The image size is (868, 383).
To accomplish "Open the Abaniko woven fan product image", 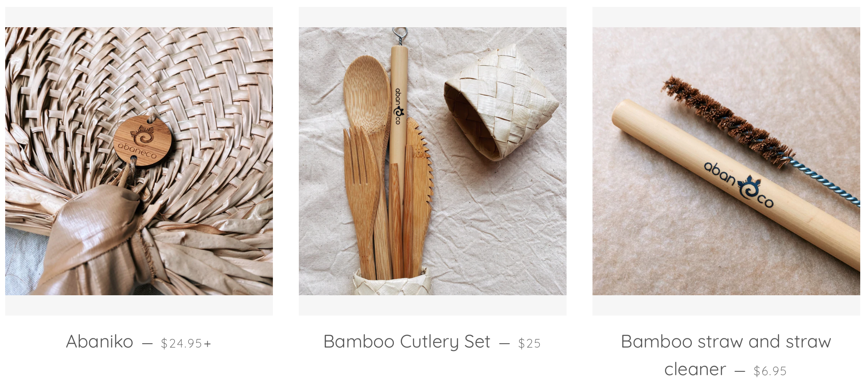I will [x=139, y=161].
